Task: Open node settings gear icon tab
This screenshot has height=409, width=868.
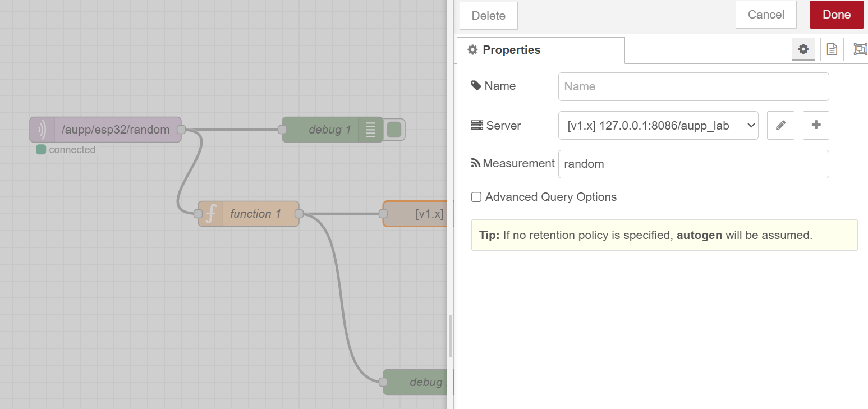Action: click(803, 49)
